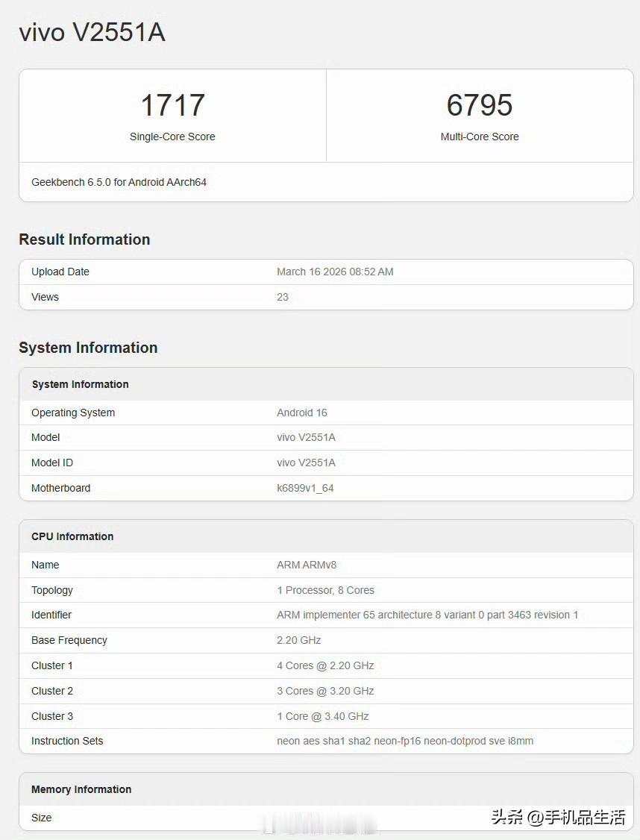Click the vivo V2551A page title
Screen dimensions: 640x840
pos(92,32)
